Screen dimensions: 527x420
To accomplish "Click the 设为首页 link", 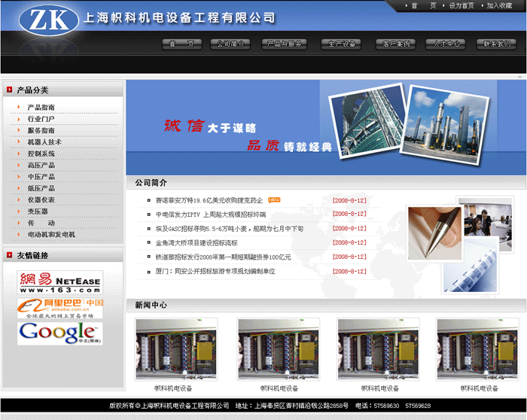I will [x=461, y=6].
